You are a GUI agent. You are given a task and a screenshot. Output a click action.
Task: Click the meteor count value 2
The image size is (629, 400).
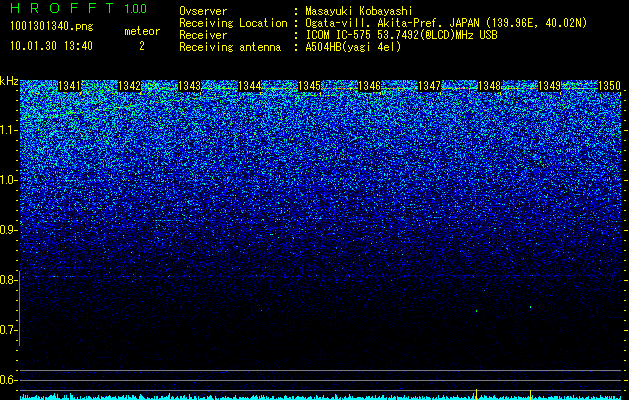(142, 46)
